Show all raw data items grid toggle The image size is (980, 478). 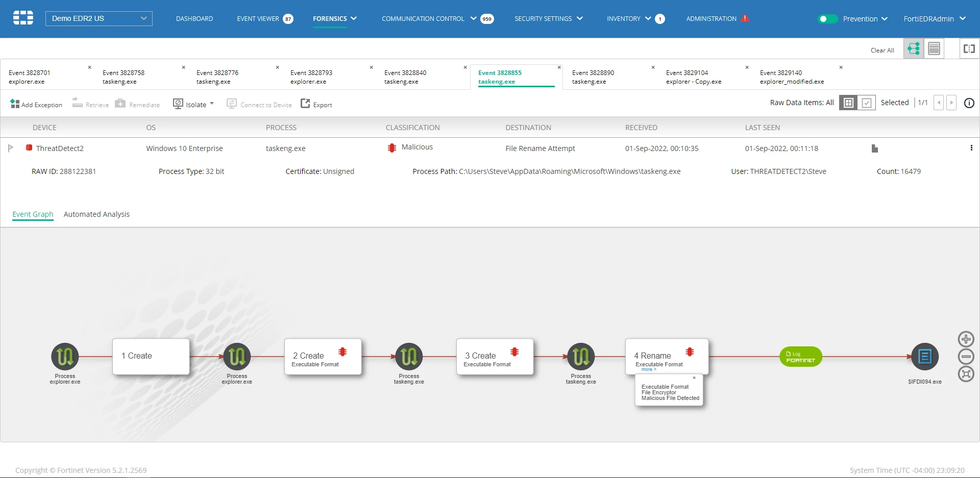pyautogui.click(x=848, y=103)
